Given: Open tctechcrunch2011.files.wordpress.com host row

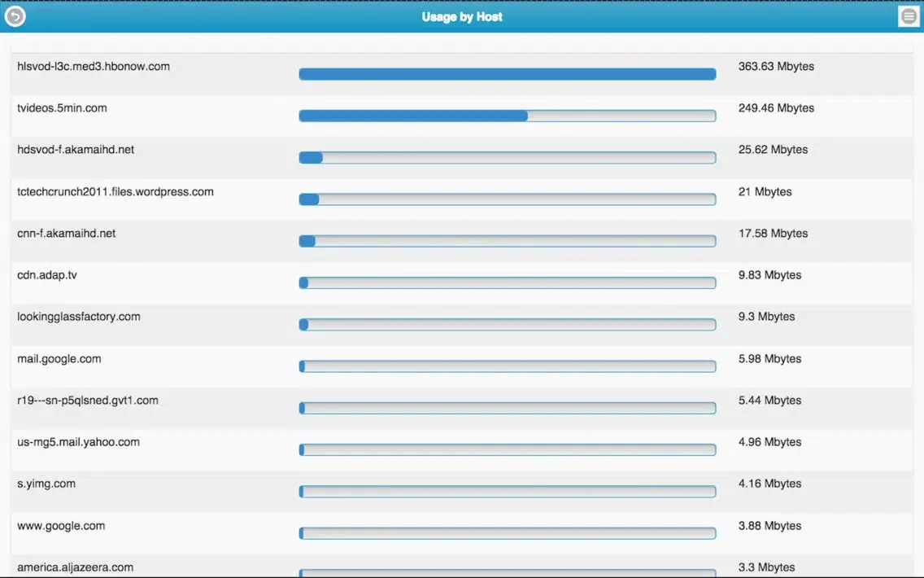Looking at the screenshot, I should click(x=115, y=192).
